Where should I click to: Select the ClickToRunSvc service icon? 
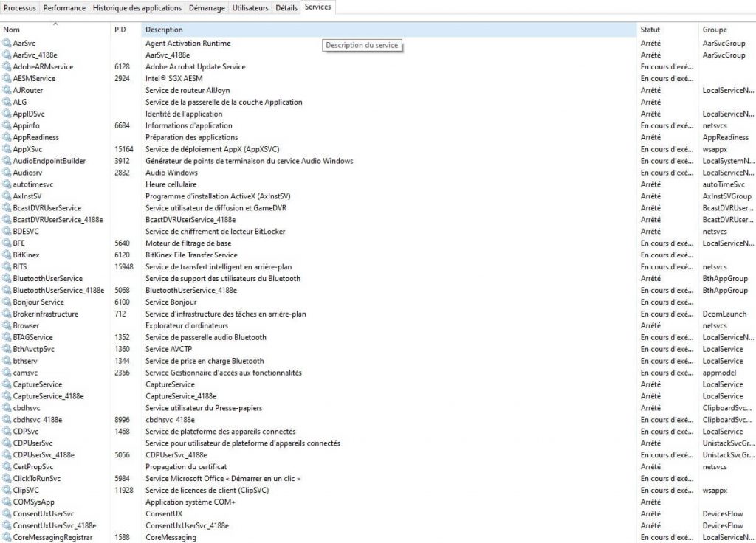coord(7,479)
